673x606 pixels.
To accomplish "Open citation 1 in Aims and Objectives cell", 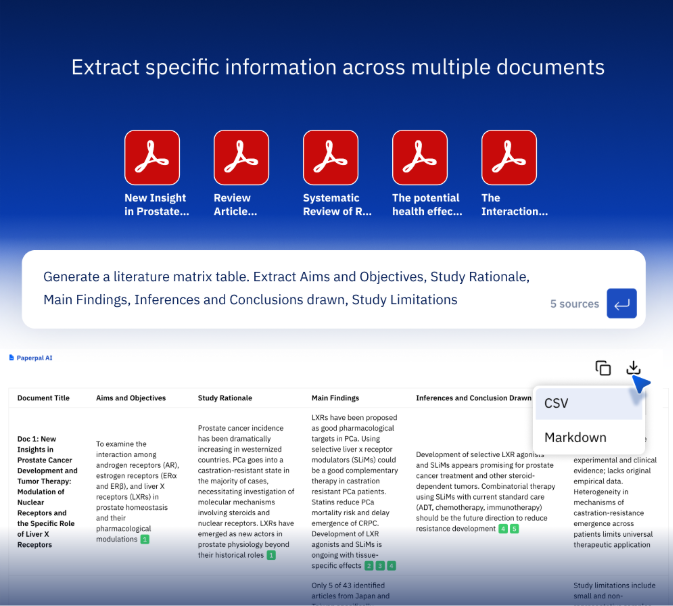I will tap(145, 539).
